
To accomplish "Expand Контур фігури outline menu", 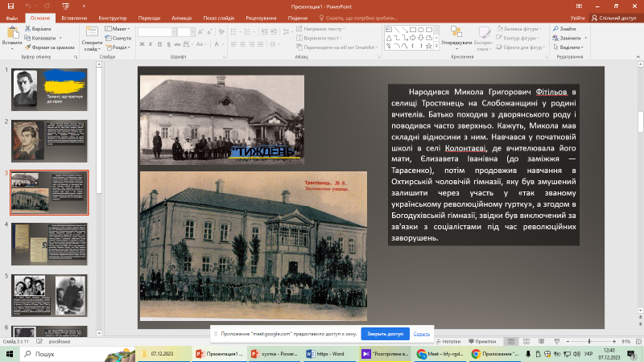I will 518,38.
